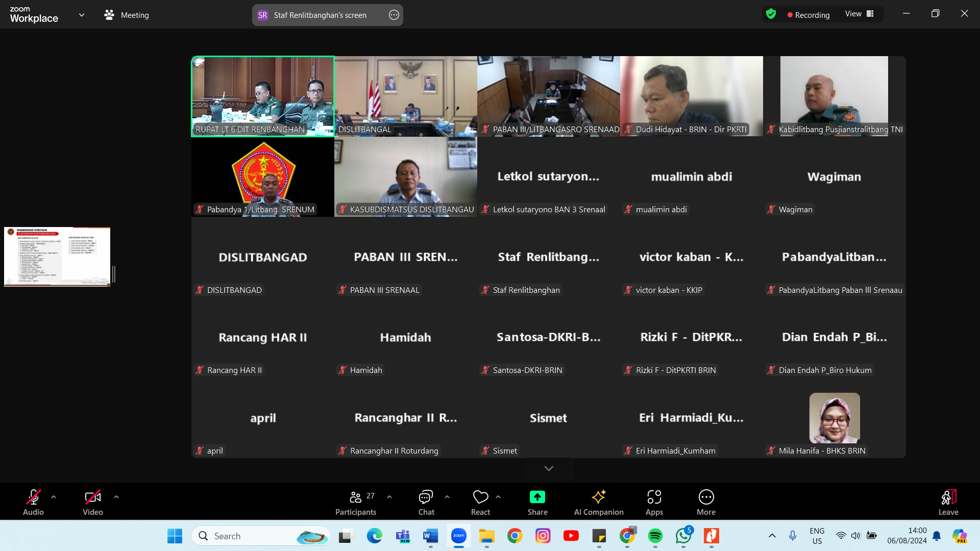Click the green encryption shield icon
The height and width of the screenshot is (551, 980).
pyautogui.click(x=771, y=14)
